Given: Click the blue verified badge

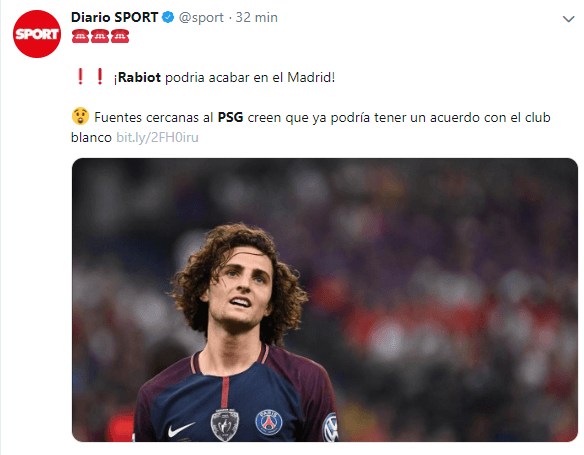Looking at the screenshot, I should tap(168, 17).
